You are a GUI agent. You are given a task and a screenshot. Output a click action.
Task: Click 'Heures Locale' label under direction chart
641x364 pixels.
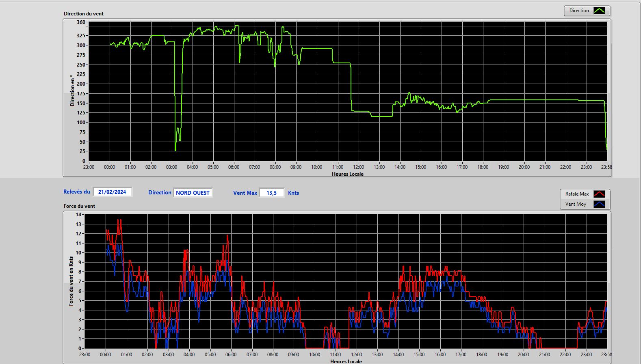click(348, 174)
